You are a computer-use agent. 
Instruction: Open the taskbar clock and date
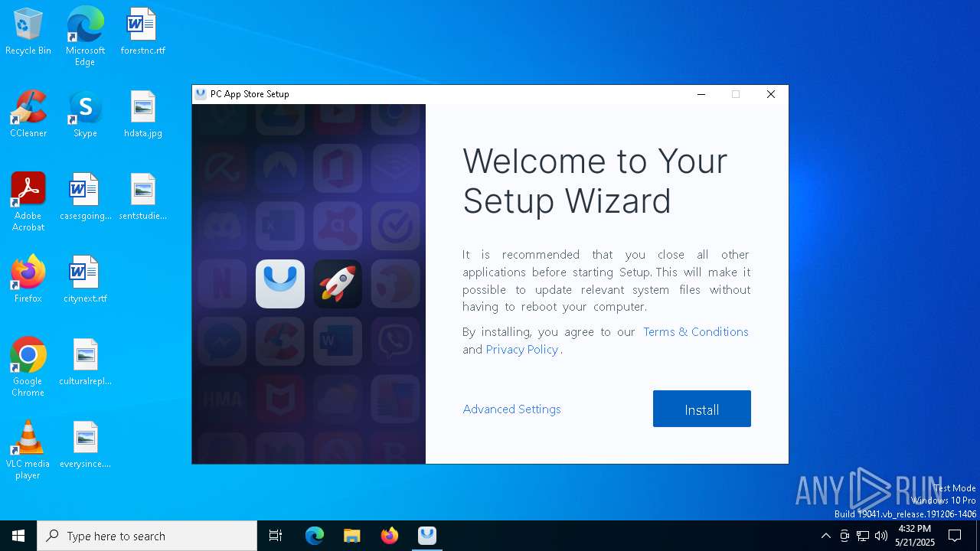point(915,536)
